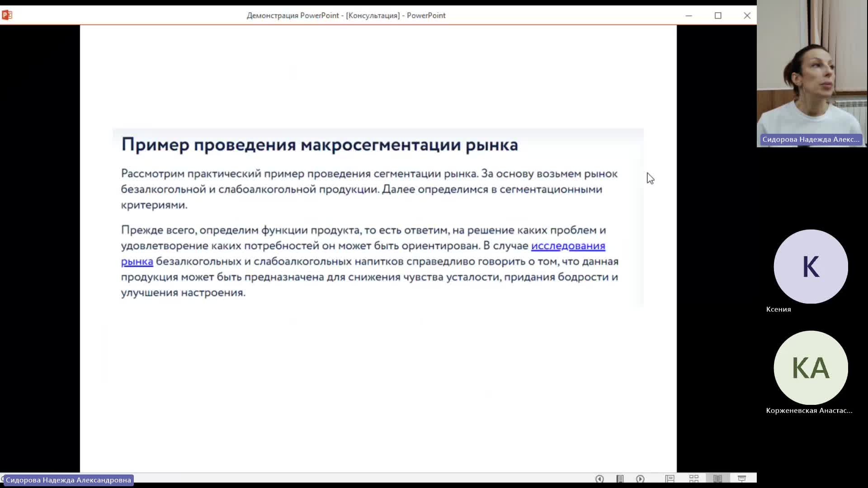Open Slide Sorter view icon

(x=693, y=479)
